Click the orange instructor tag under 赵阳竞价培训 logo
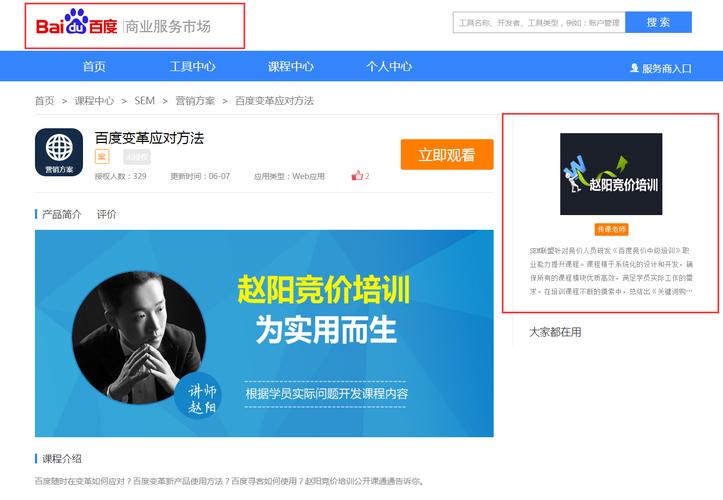This screenshot has width=723, height=500. coord(611,229)
